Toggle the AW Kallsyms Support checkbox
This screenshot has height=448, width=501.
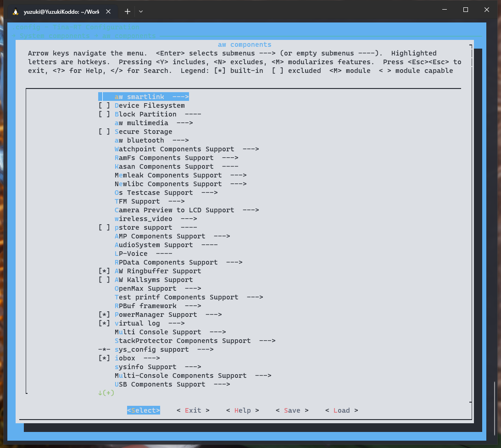pyautogui.click(x=104, y=280)
